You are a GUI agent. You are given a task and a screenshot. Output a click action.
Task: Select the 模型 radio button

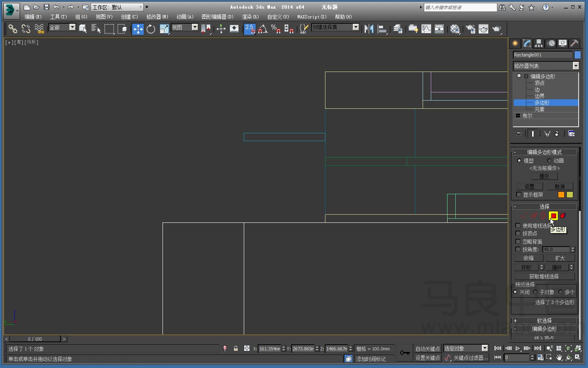tap(519, 161)
